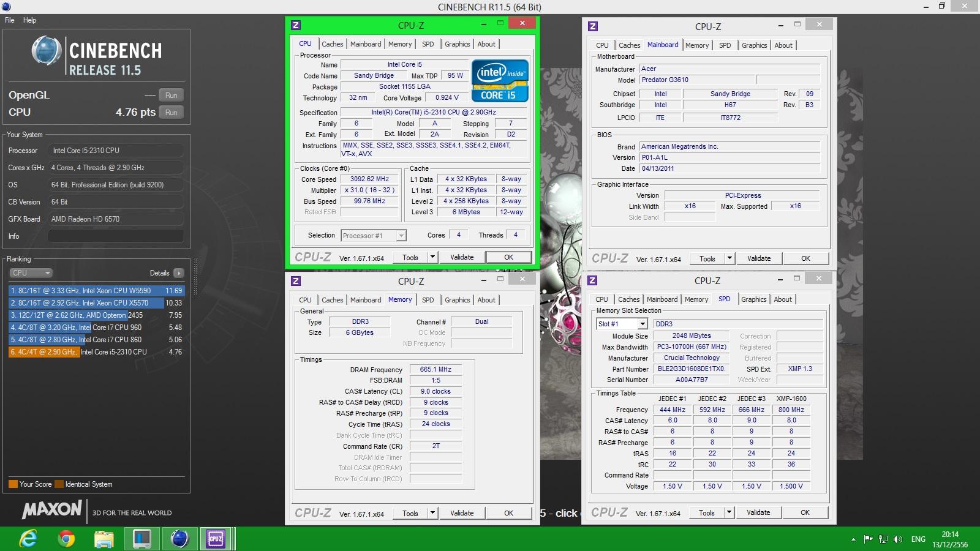
Task: Select the Core i7 CPU 960 ranking row
Action: coord(96,328)
